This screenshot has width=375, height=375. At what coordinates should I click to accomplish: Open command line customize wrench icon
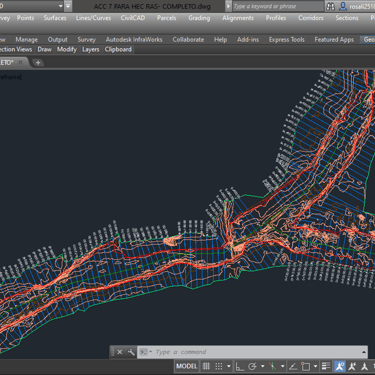131,352
